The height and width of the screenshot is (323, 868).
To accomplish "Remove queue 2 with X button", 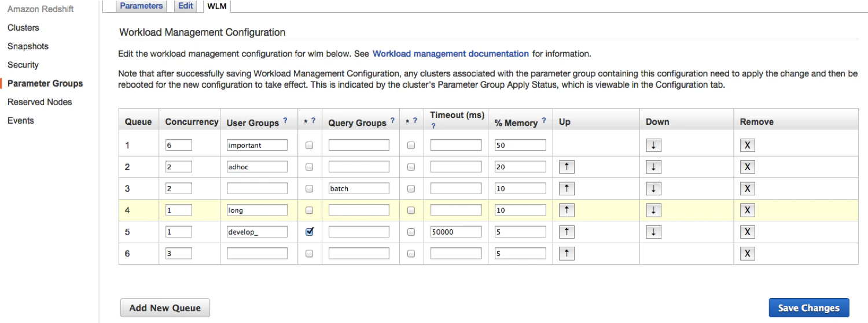I will [x=748, y=167].
